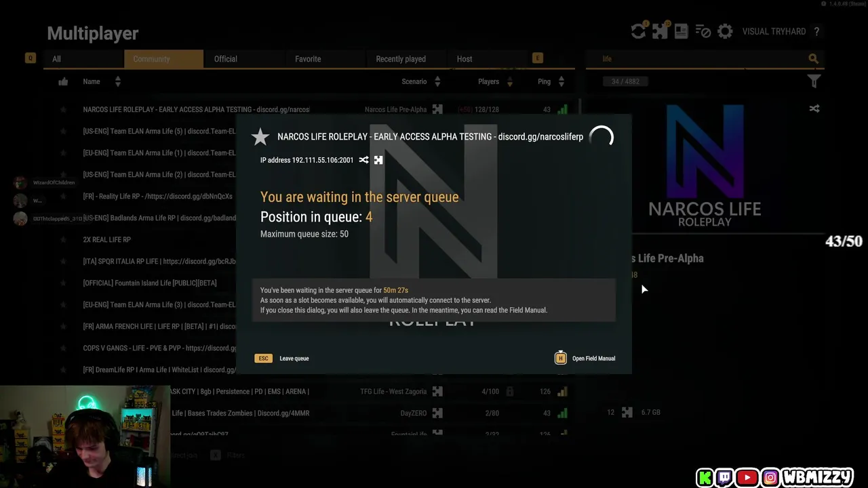Click crossplay shuffle icon below the filter funnel

(x=814, y=108)
